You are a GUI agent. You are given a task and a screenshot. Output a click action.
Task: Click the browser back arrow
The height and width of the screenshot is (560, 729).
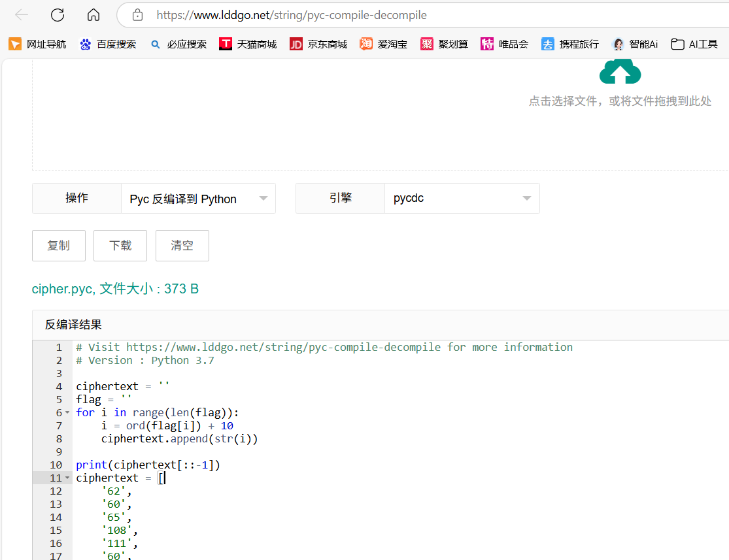click(x=22, y=15)
